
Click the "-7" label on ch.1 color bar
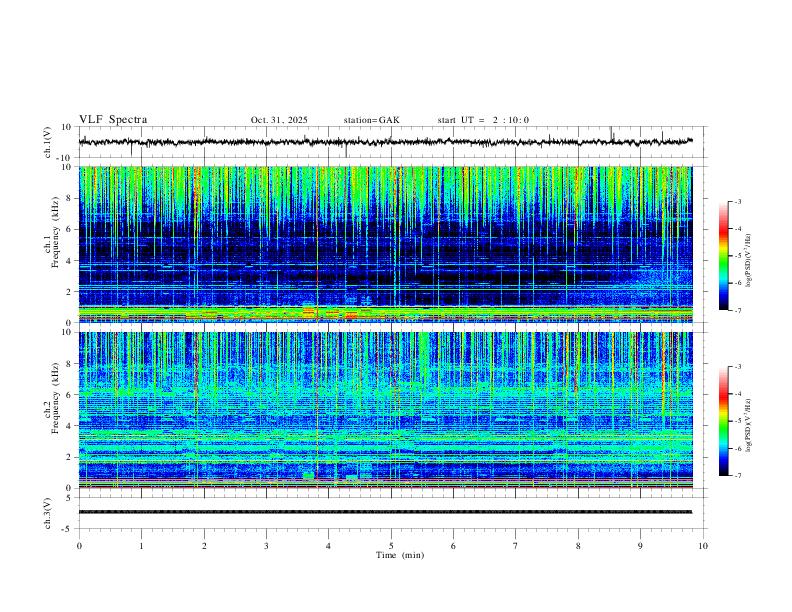737,311
